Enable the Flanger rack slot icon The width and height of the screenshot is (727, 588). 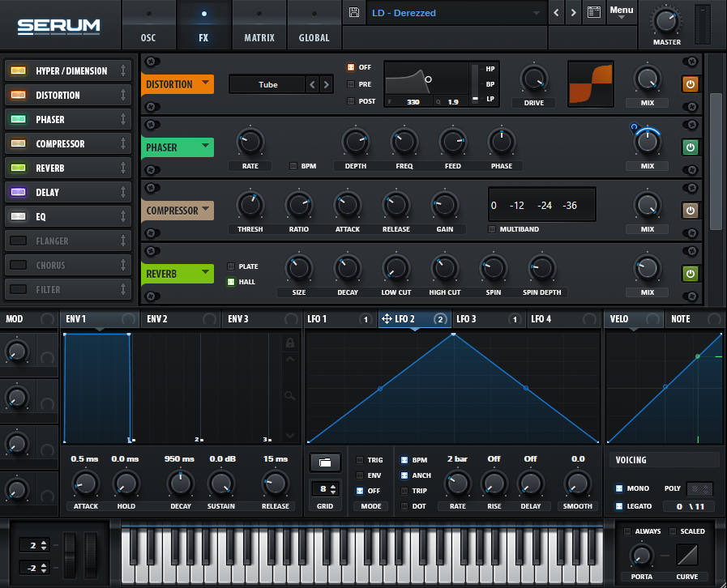coord(19,241)
